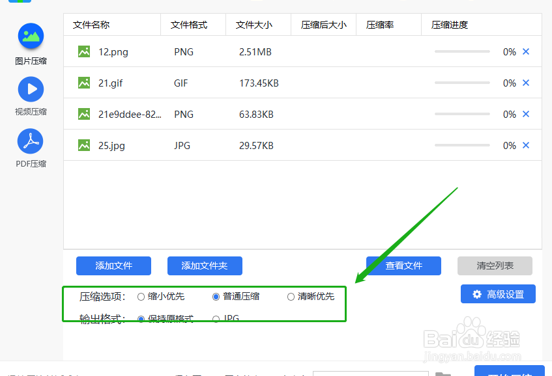The height and width of the screenshot is (376, 552).
Task: Click the image icon beside 12.png
Action: [84, 51]
